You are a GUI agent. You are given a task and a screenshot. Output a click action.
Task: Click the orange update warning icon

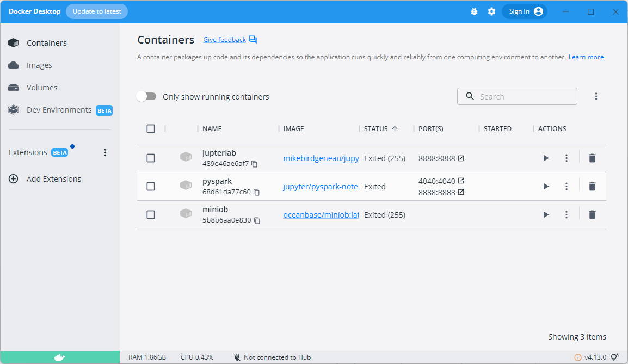578,357
